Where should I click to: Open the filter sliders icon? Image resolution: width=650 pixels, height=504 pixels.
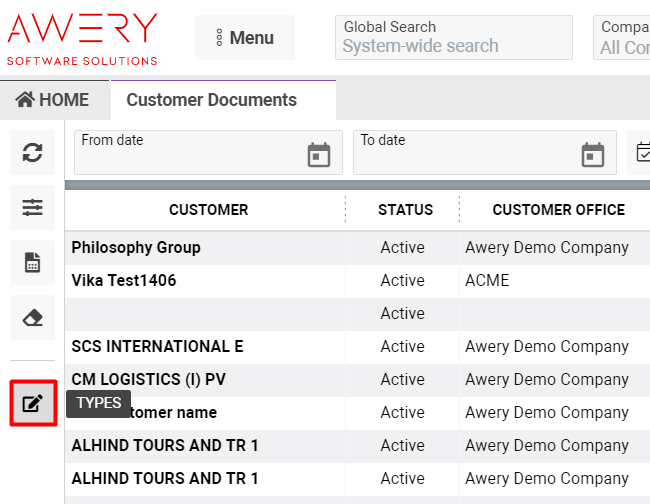click(x=33, y=207)
